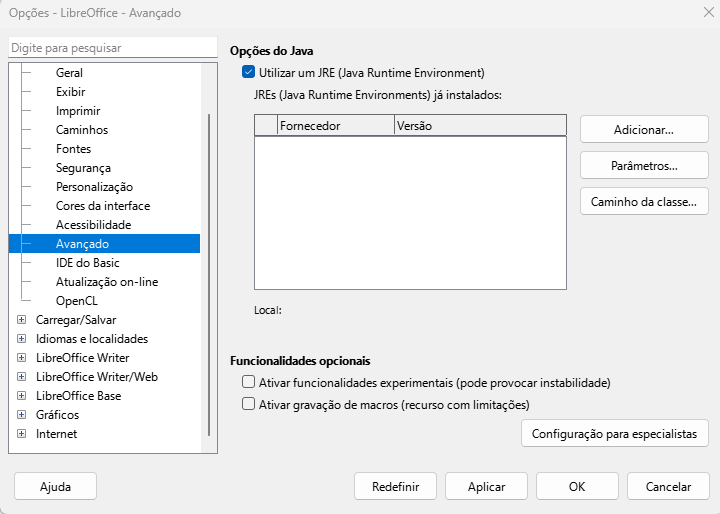Expand LibreOffice Writer/Web node
Viewport: 720px width, 514px height.
[22, 377]
